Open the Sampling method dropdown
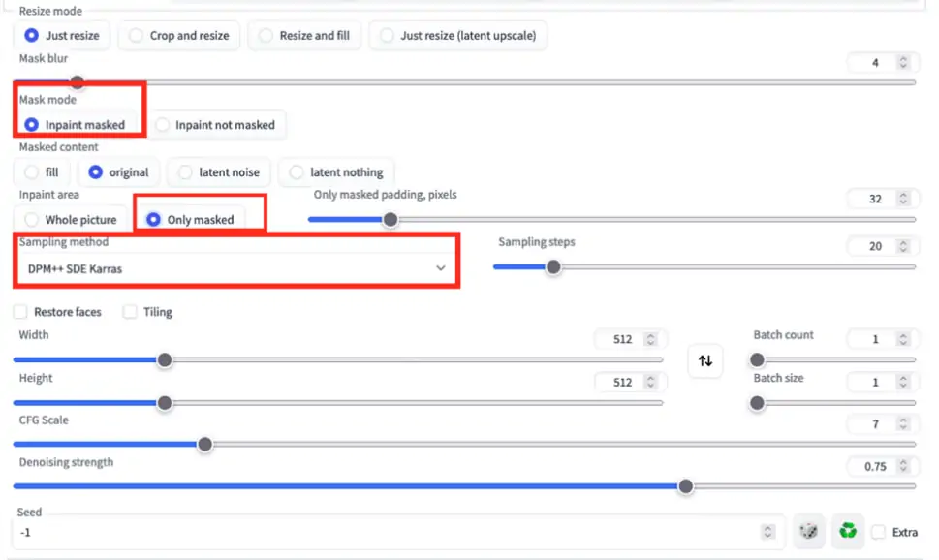The image size is (939, 560). coord(236,268)
